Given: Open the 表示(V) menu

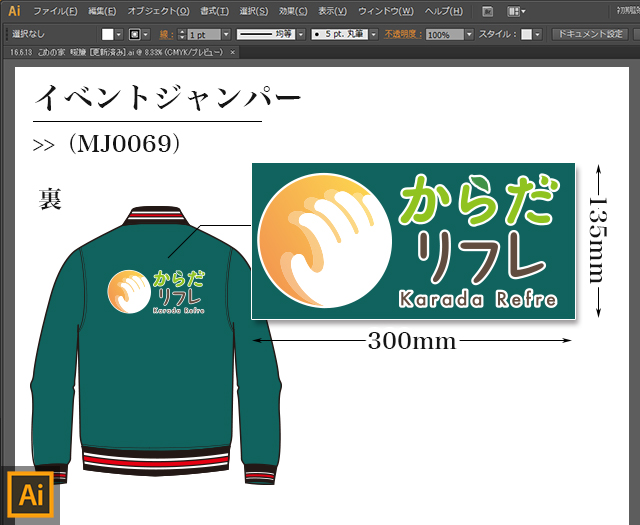Looking at the screenshot, I should click(332, 11).
